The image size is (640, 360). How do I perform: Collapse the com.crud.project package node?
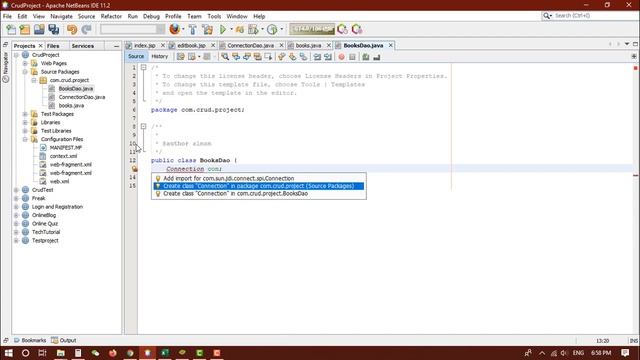34,80
